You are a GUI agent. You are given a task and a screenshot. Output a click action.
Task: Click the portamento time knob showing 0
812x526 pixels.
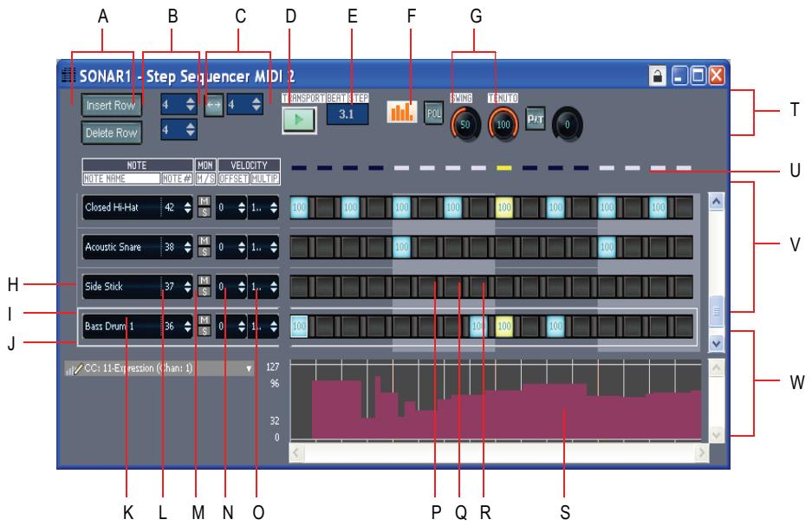[567, 124]
